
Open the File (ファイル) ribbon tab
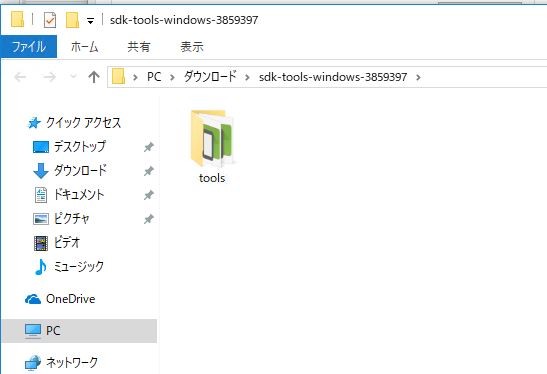pyautogui.click(x=29, y=47)
